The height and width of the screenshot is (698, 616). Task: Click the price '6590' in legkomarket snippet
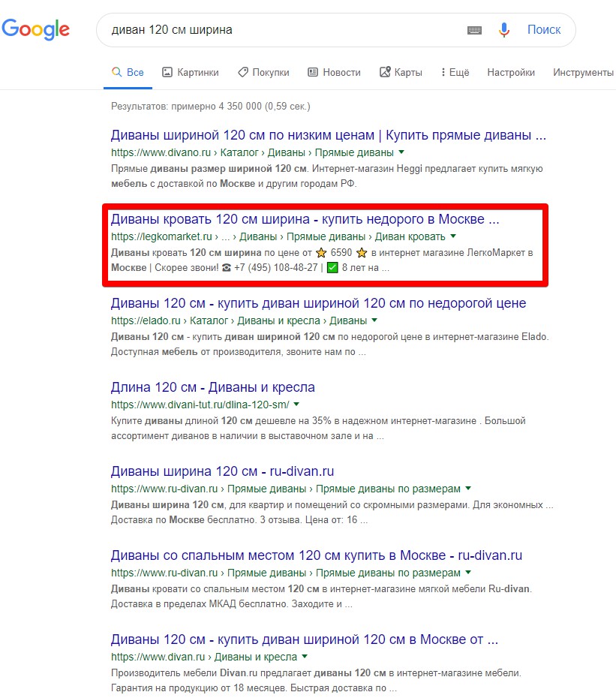[x=341, y=253]
